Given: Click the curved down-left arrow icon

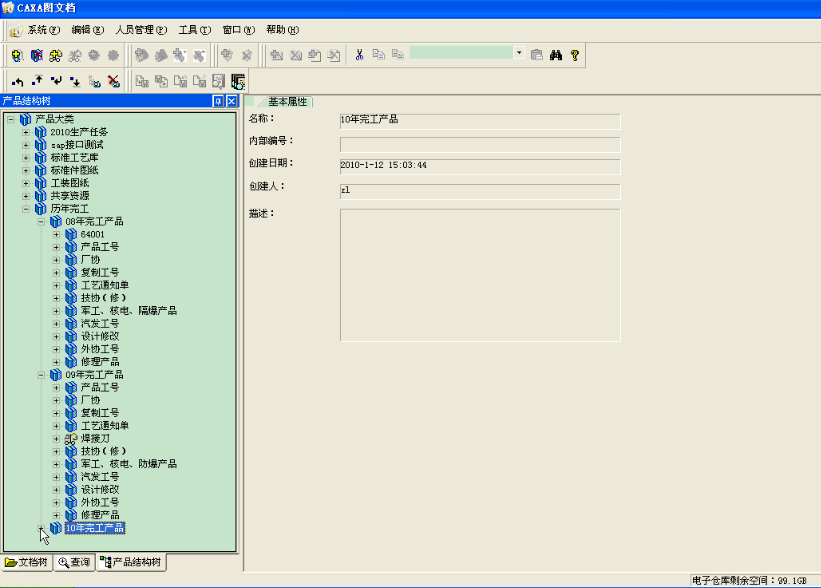Looking at the screenshot, I should [56, 81].
